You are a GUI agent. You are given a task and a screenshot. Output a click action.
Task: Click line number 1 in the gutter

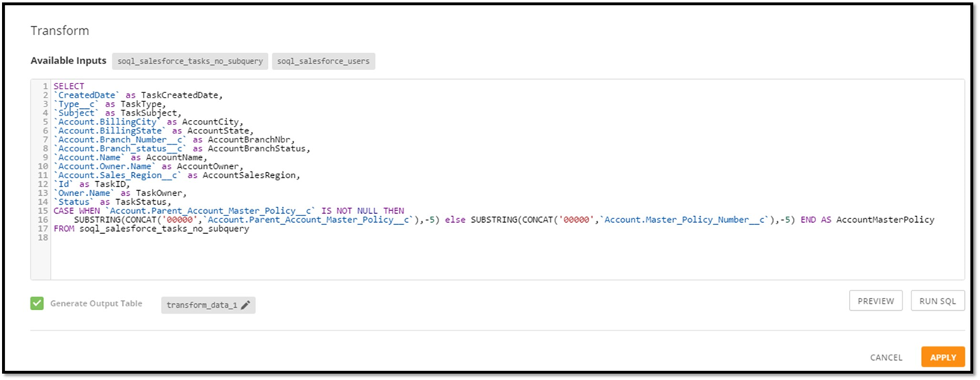tap(46, 86)
